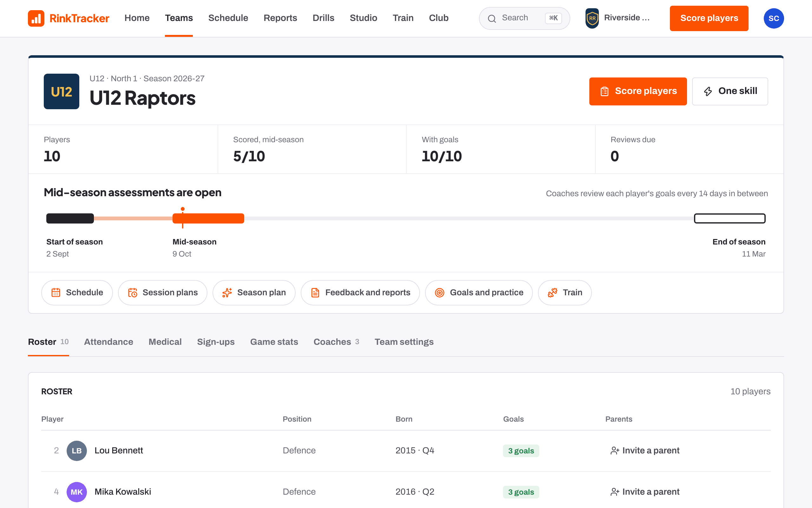Open the Drills nav item
Image resolution: width=812 pixels, height=508 pixels.
(x=324, y=18)
